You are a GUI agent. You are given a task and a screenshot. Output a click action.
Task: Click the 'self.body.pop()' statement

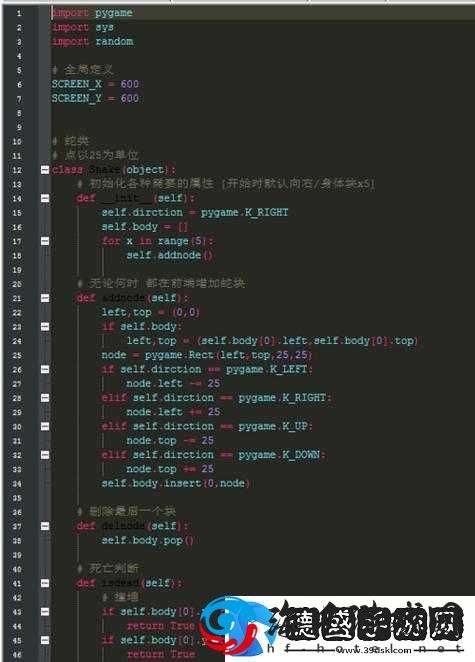coord(147,540)
